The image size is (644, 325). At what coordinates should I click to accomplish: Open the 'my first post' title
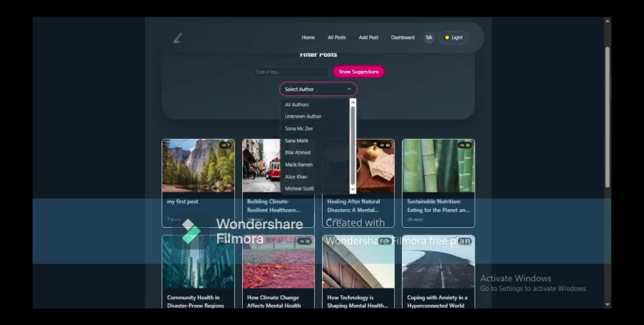182,201
